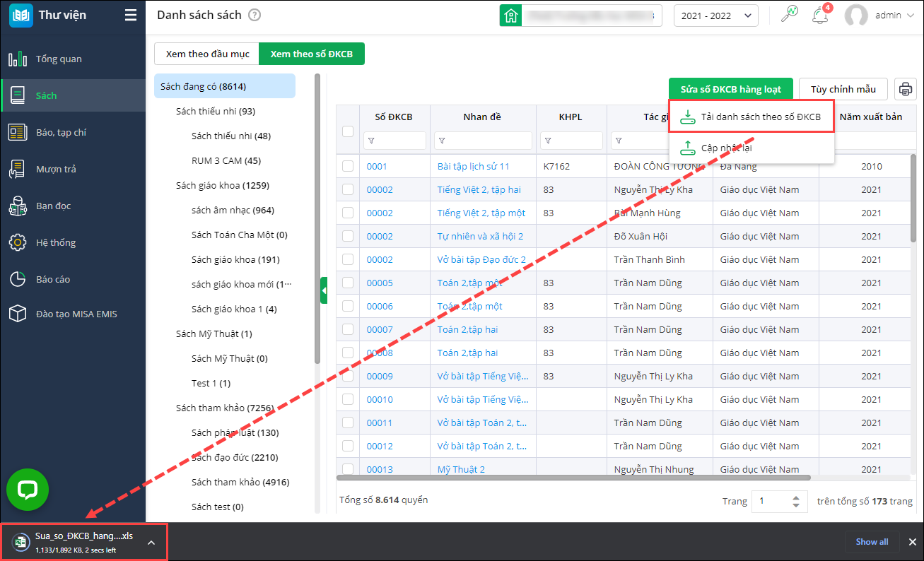
Task: Click the help question mark beside Danh sách sách
Action: pos(255,15)
